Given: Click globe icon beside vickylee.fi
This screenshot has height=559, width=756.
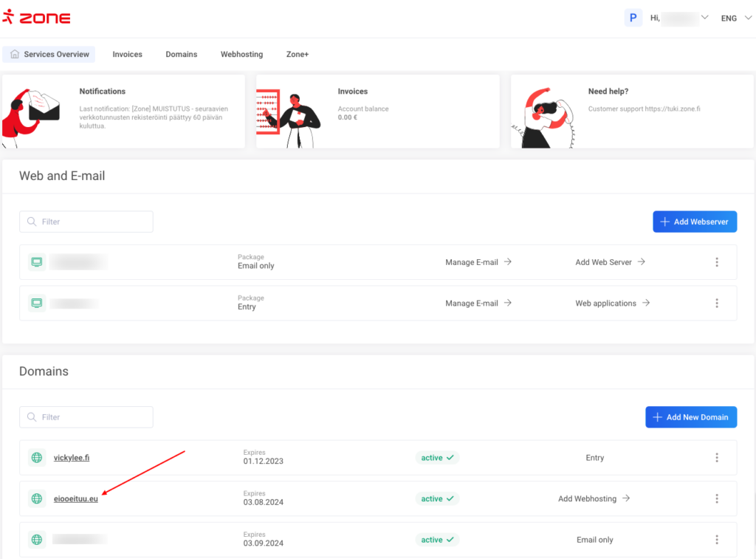Looking at the screenshot, I should [37, 458].
